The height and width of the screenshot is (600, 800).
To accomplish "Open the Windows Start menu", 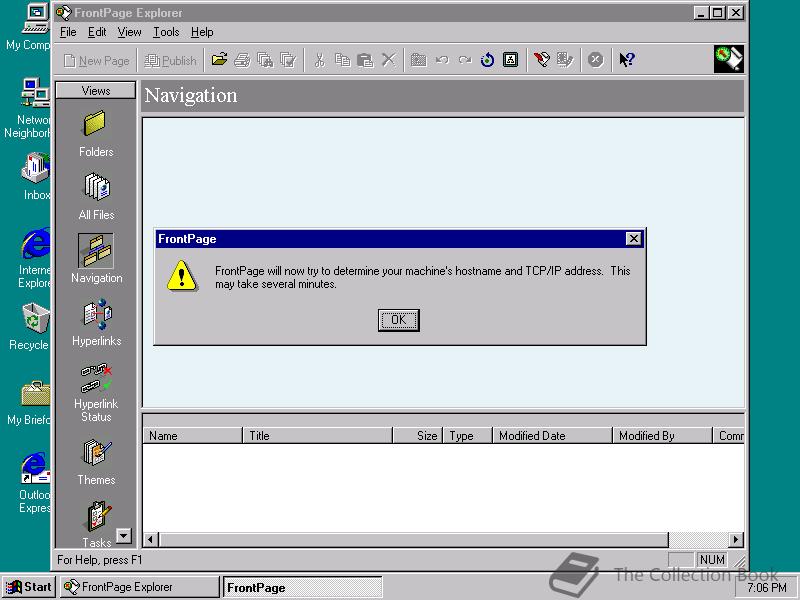I will point(29,587).
